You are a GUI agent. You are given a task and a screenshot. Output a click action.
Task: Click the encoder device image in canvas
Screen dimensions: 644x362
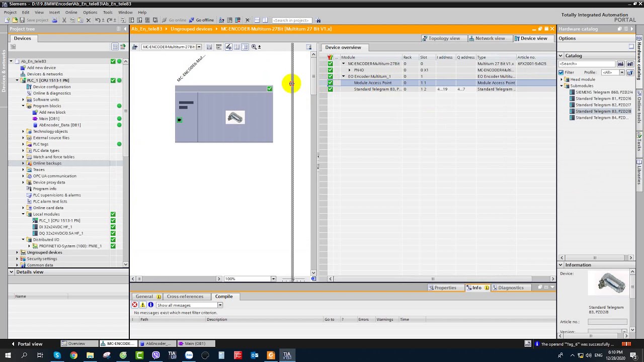pyautogui.click(x=235, y=117)
